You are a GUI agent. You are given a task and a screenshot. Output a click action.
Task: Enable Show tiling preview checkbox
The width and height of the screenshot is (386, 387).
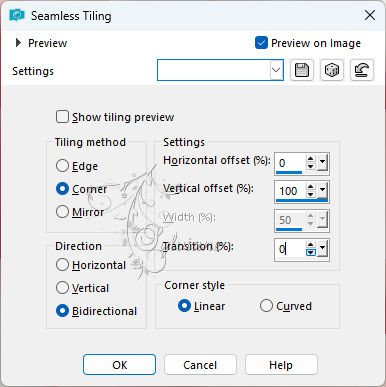pyautogui.click(x=62, y=117)
